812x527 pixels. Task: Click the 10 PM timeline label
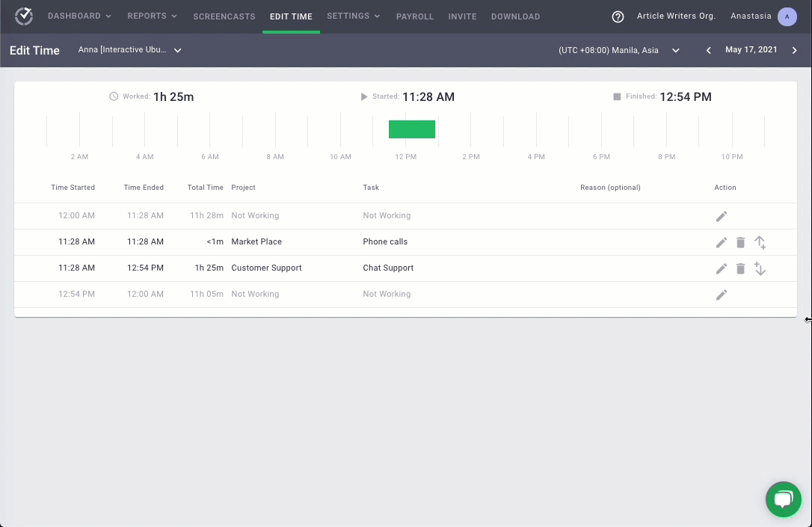coord(732,156)
